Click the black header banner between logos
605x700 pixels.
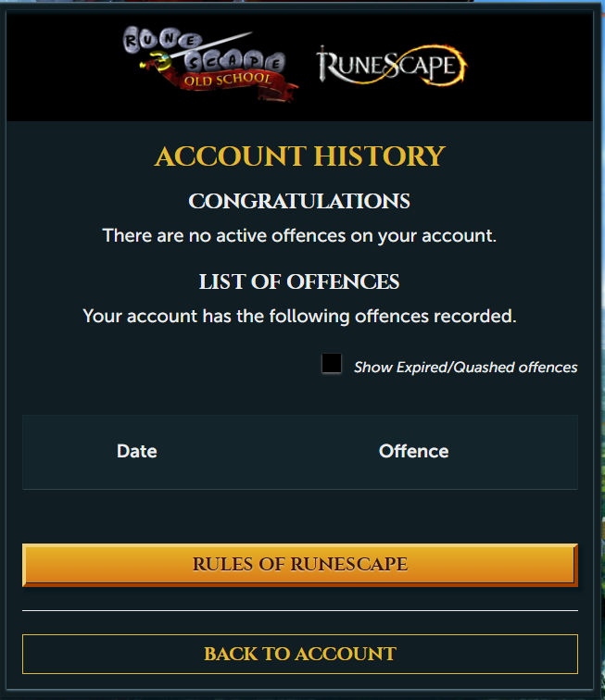tap(308, 65)
